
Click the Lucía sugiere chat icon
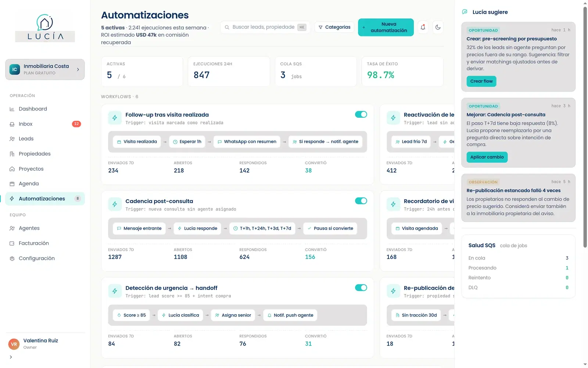click(x=465, y=12)
